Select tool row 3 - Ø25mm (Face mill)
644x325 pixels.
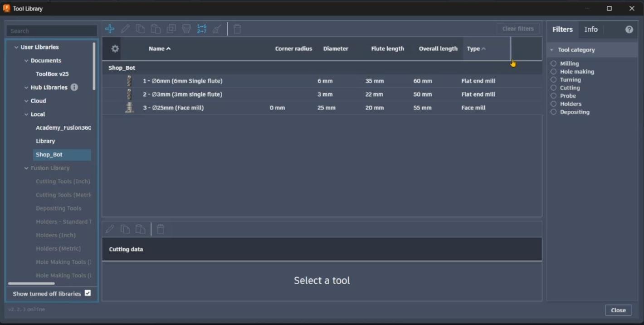[x=322, y=108]
